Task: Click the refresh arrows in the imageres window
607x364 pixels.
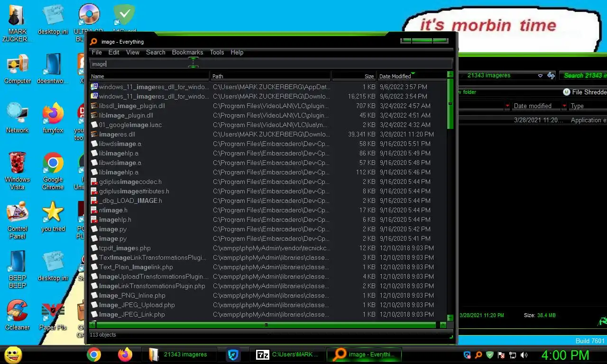Action: (551, 75)
